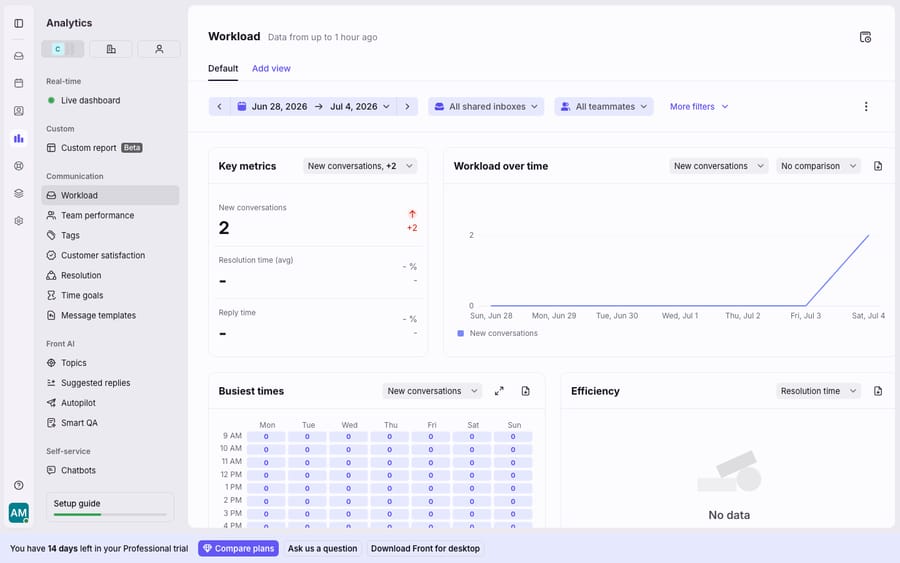Image resolution: width=900 pixels, height=563 pixels.
Task: Click Ask us a question
Action: coord(322,549)
